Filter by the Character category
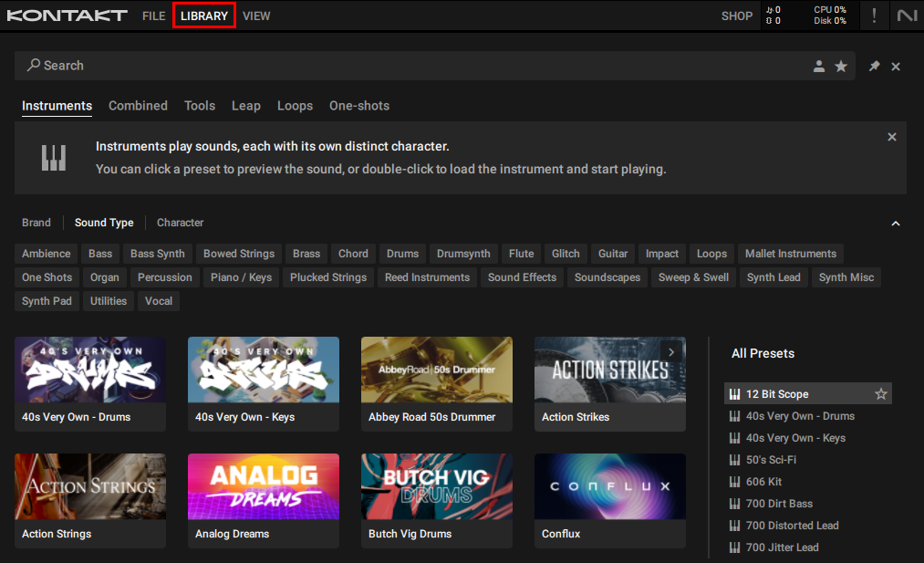The image size is (924, 563). [x=180, y=223]
